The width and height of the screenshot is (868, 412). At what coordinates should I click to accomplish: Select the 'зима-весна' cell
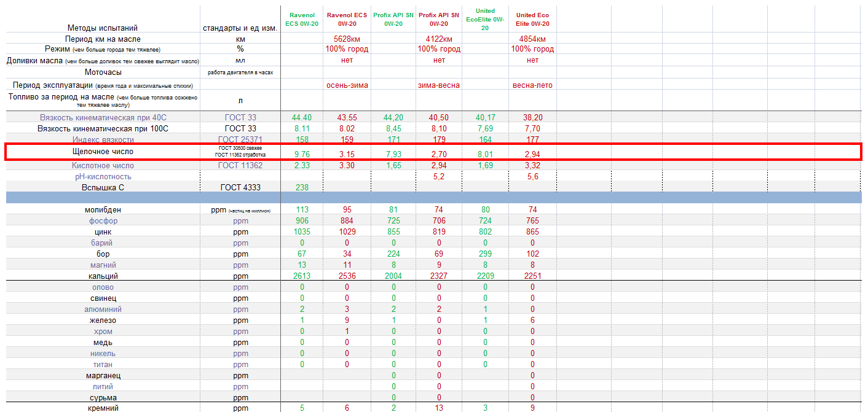coord(439,85)
